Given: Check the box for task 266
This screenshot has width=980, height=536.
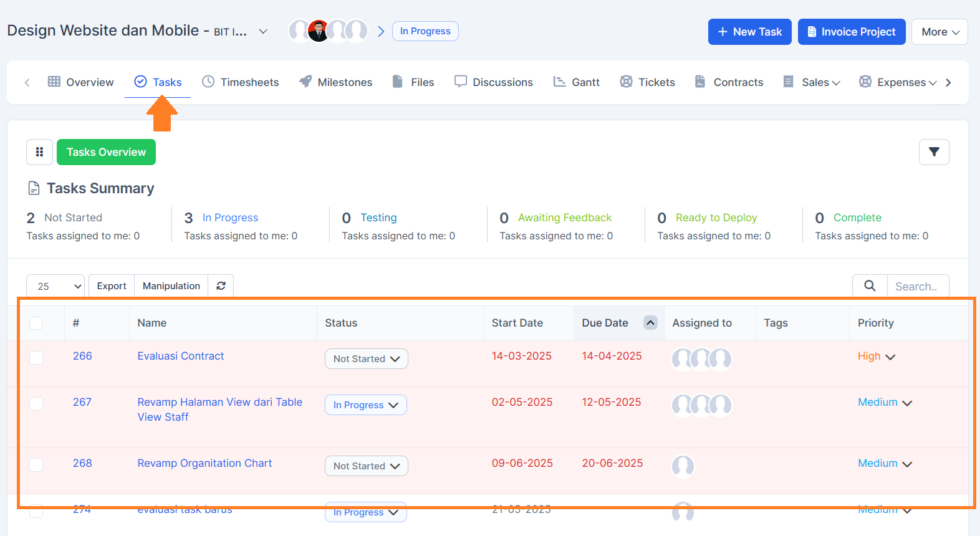Looking at the screenshot, I should pyautogui.click(x=36, y=358).
